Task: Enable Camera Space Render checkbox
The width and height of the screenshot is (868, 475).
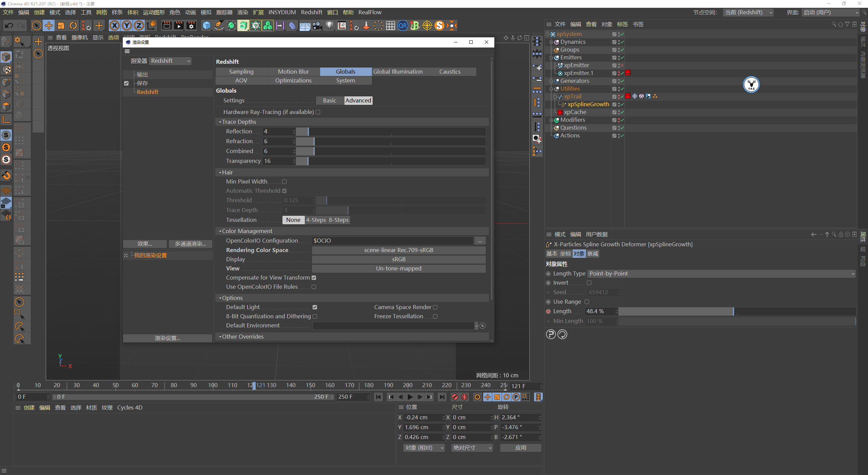Action: tap(435, 307)
